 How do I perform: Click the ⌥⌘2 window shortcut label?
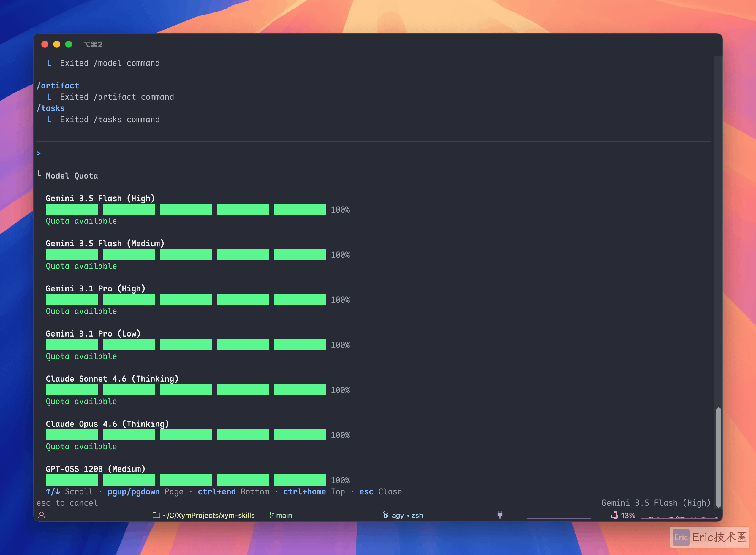[93, 44]
